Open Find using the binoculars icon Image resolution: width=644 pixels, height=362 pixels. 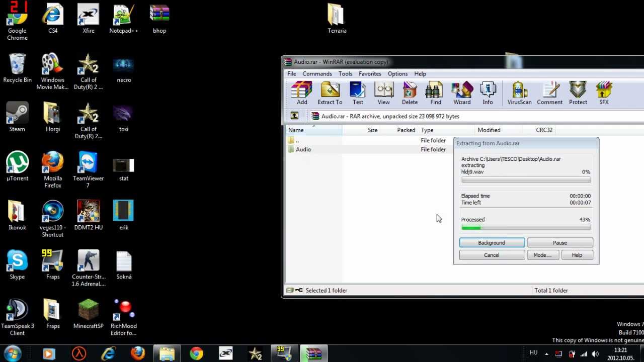[436, 94]
